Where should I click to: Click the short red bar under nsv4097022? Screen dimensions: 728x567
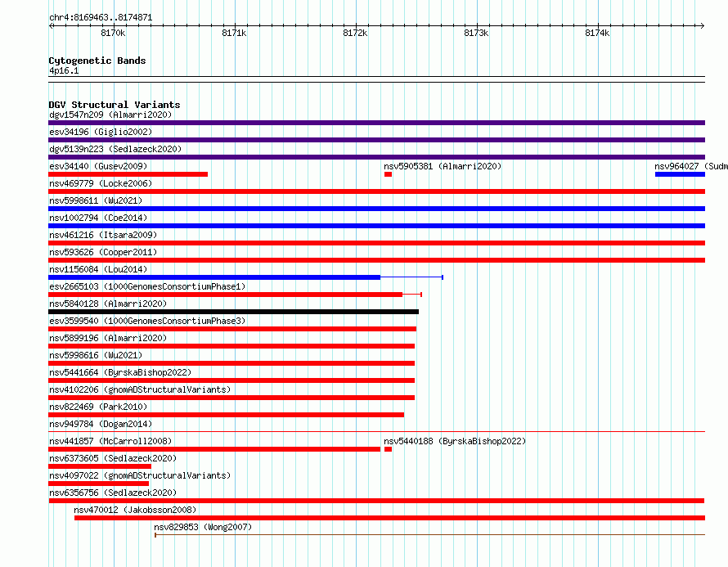pyautogui.click(x=98, y=484)
